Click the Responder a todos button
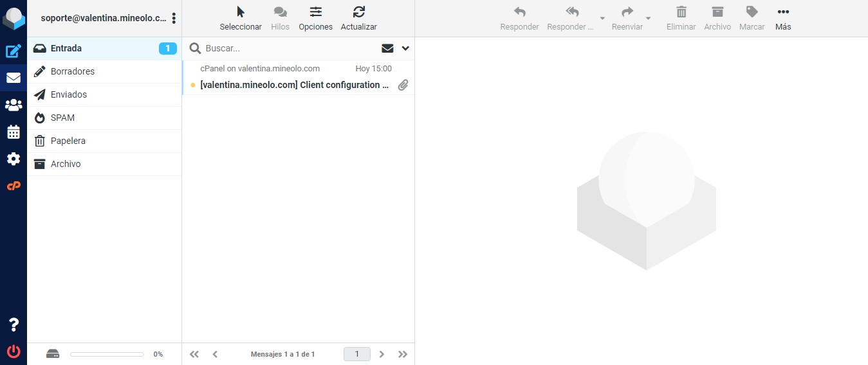The height and width of the screenshot is (365, 868). [x=571, y=19]
